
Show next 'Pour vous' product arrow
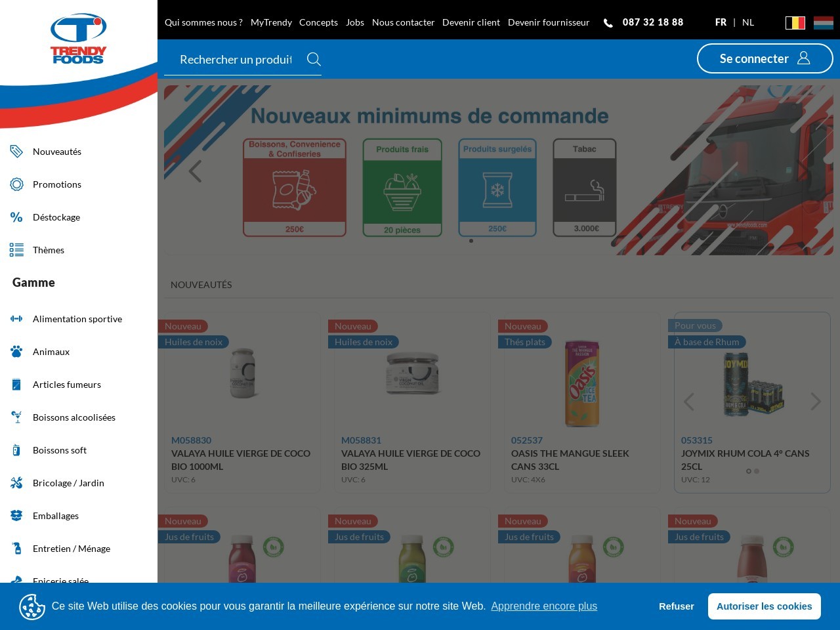(x=816, y=402)
